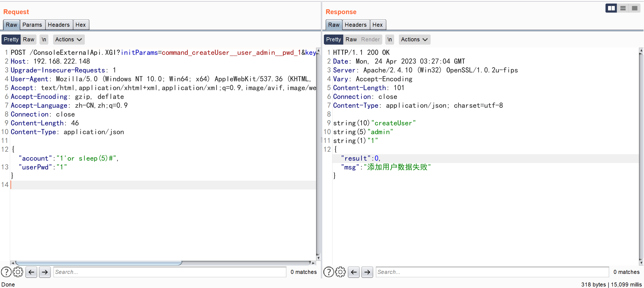Image resolution: width=644 pixels, height=288 pixels.
Task: Click Response Content-Length: 101 header
Action: 369,88
